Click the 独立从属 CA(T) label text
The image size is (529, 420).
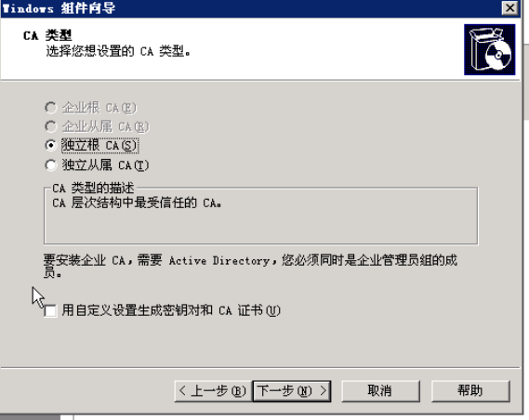pos(105,165)
